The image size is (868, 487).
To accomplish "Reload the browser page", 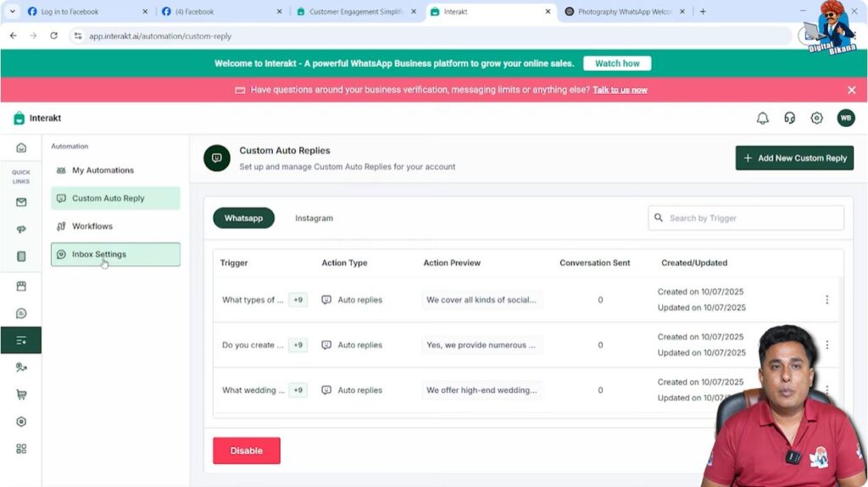I will tap(53, 36).
